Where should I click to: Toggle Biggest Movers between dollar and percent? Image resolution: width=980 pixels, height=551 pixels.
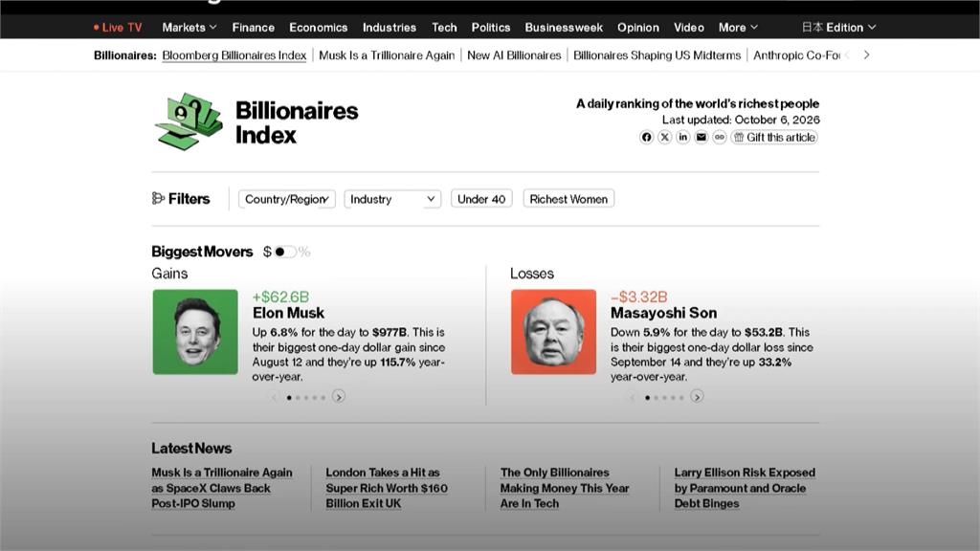tap(285, 252)
